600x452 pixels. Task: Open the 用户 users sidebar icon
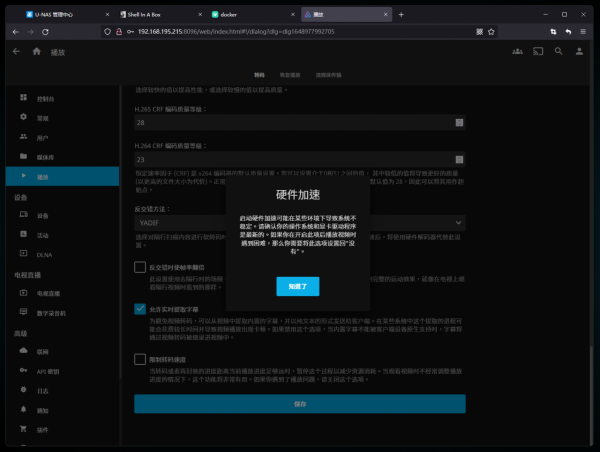coord(23,136)
